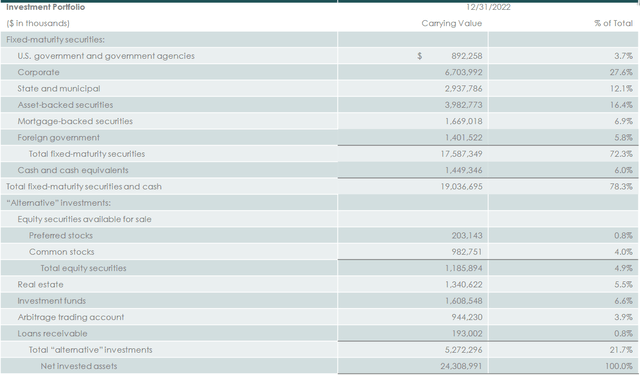Select the value 193,002
The width and height of the screenshot is (640, 375).
(x=467, y=333)
